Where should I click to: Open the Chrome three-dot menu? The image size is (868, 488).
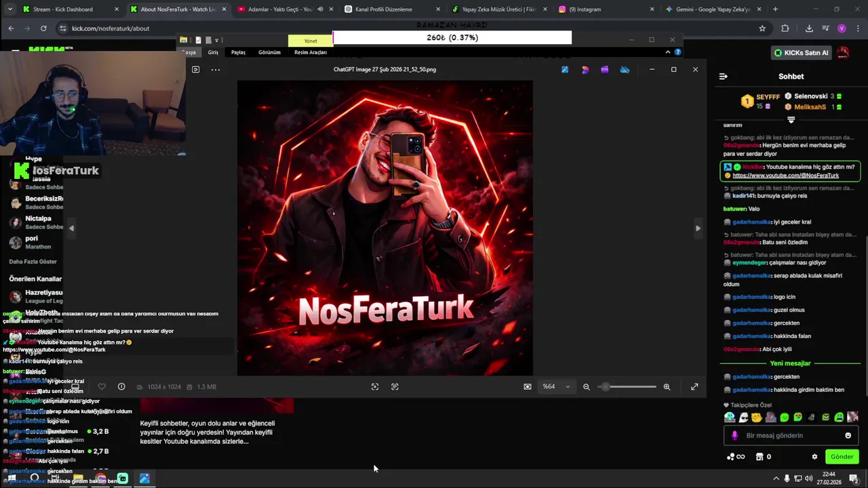pyautogui.click(x=857, y=28)
